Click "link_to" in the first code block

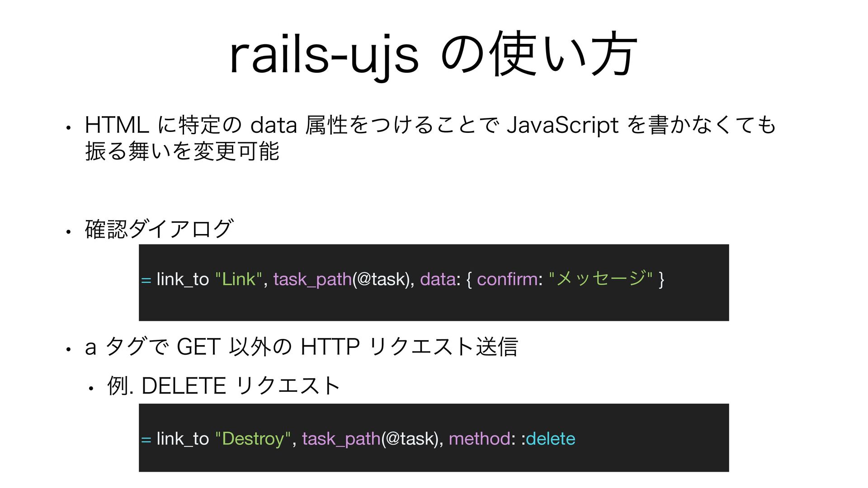coord(183,279)
